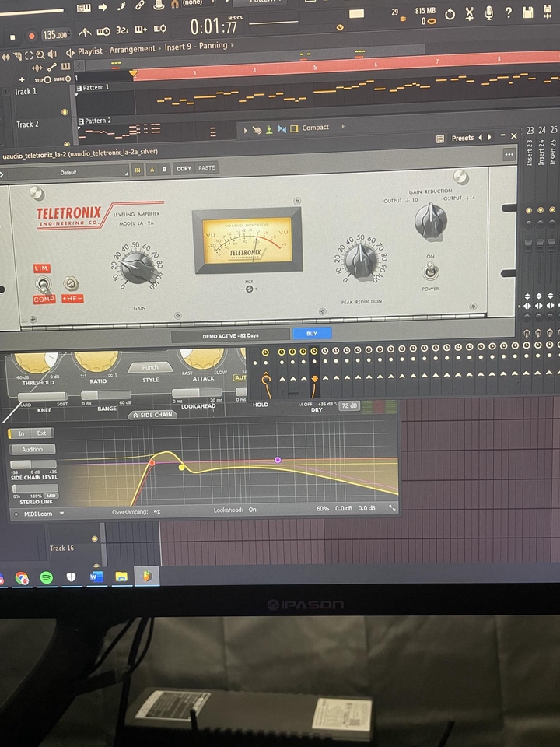This screenshot has height=747, width=560.
Task: Select next plugin preset arrow
Action: pyautogui.click(x=489, y=137)
